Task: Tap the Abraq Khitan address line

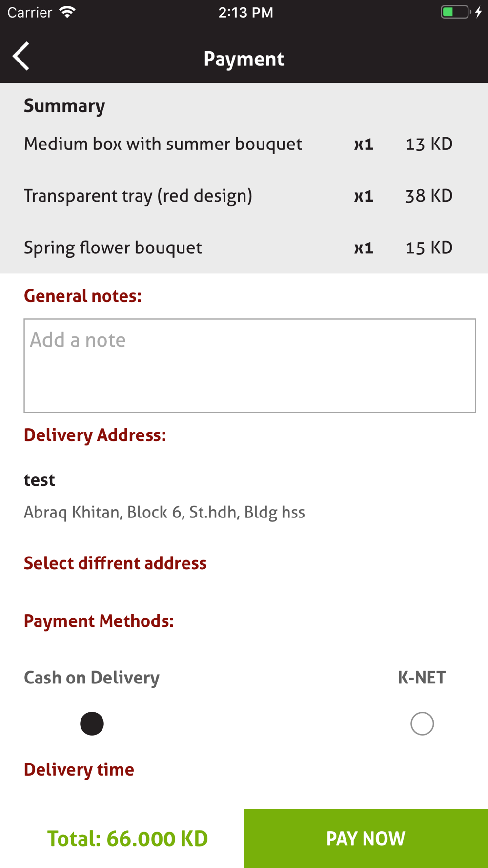Action: (x=164, y=512)
